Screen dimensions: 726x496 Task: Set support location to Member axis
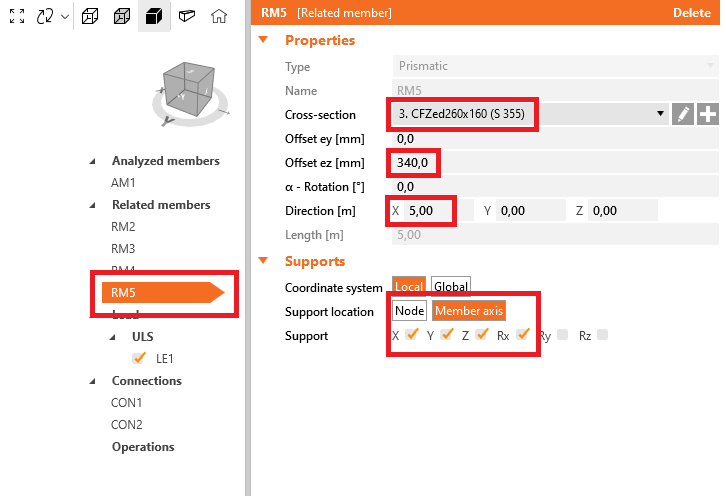(x=469, y=311)
